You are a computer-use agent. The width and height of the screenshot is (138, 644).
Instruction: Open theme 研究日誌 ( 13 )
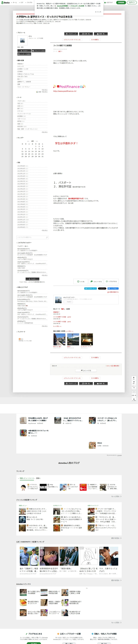(22, 127)
